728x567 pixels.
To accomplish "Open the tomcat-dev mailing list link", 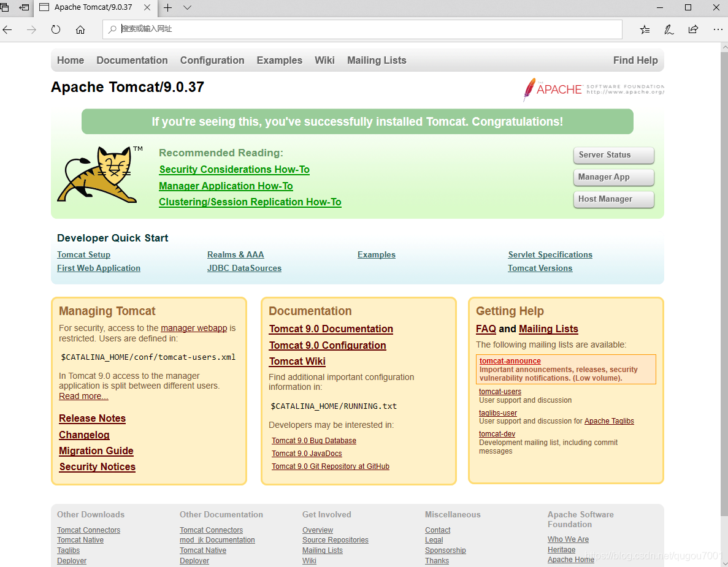I will [x=497, y=434].
